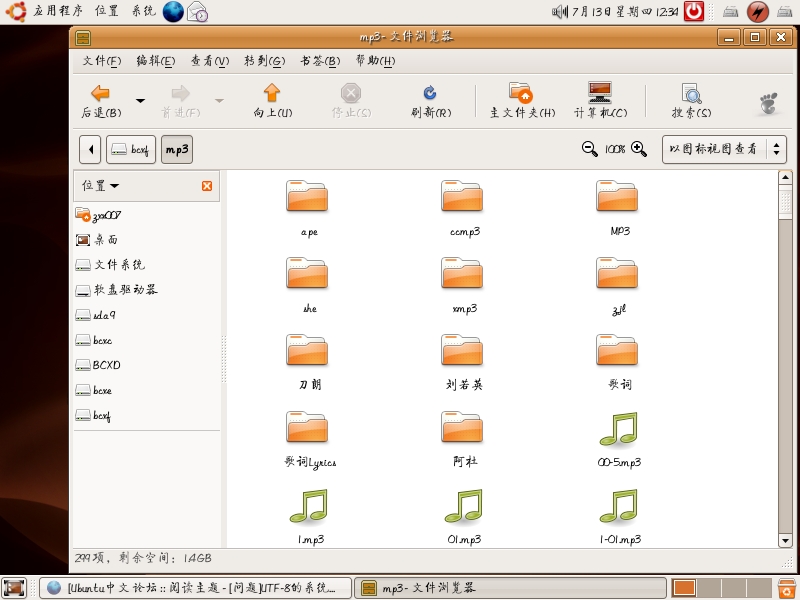The height and width of the screenshot is (600, 800).
Task: Select the zxc007 home place
Action: tap(98, 215)
